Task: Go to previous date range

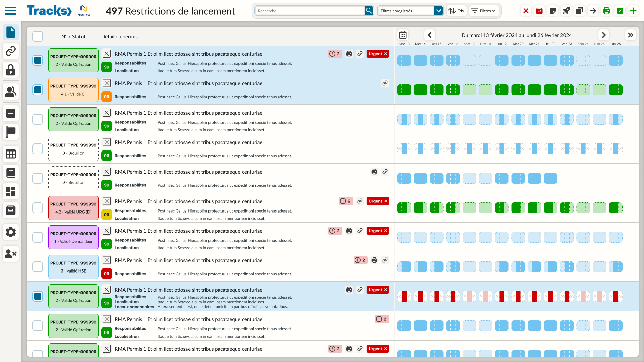Action: pos(430,35)
